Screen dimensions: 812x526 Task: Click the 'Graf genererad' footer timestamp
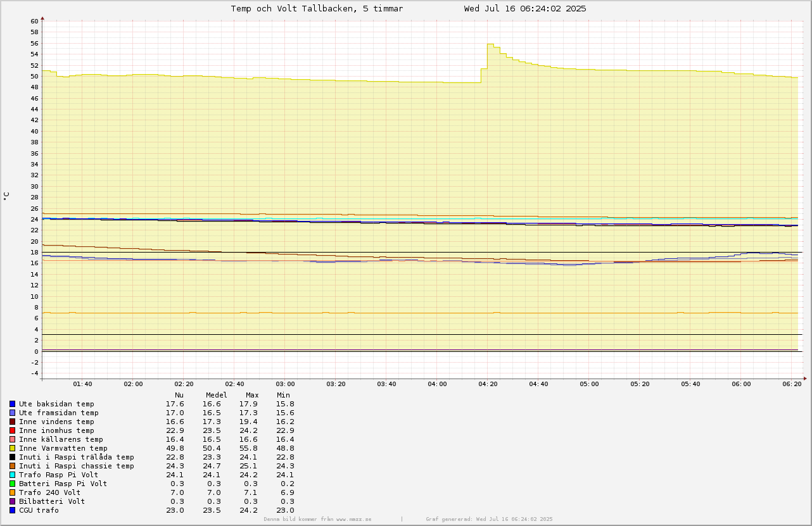pyautogui.click(x=489, y=519)
